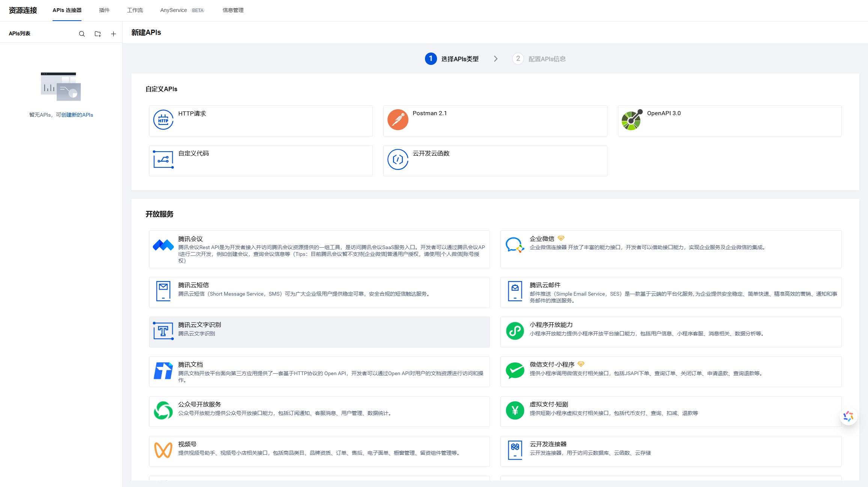Switch to the 信息管理 tab
This screenshot has height=487, width=868.
coord(233,10)
